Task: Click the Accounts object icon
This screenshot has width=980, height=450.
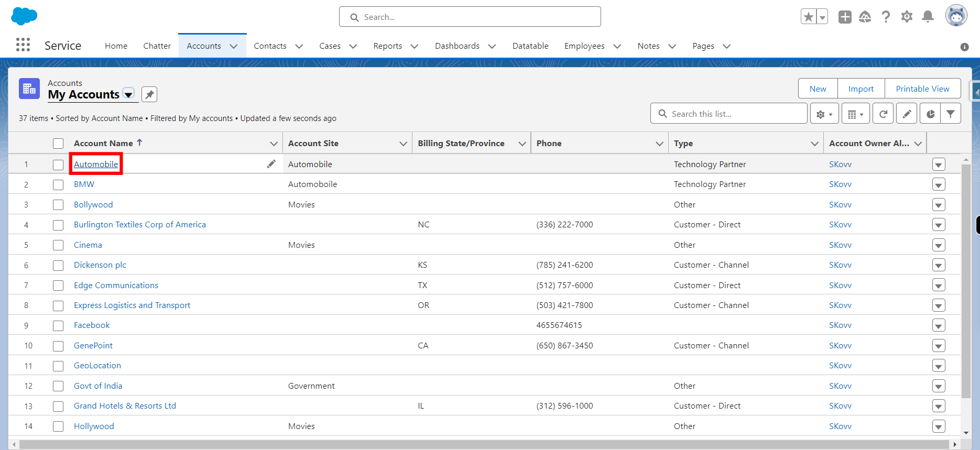Action: tap(29, 89)
